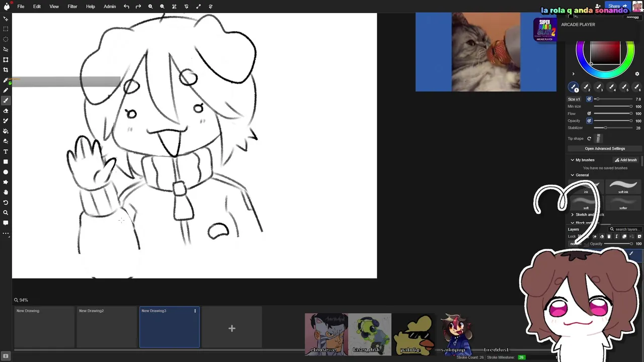Toggle pressure control for Size

point(589,99)
